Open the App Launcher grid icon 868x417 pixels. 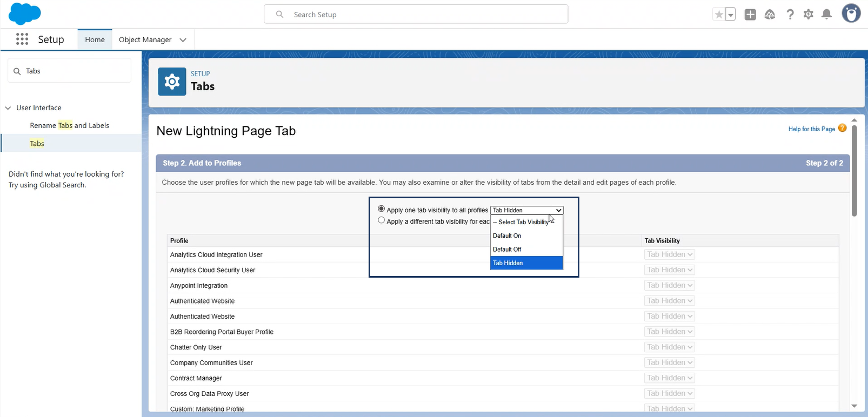coord(22,39)
